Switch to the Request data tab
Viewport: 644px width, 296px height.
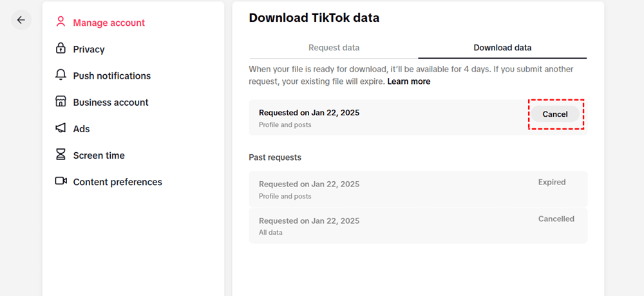(334, 48)
